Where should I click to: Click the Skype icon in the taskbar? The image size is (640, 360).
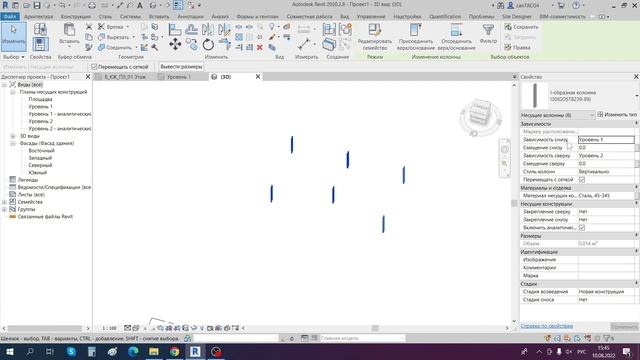tap(71, 351)
